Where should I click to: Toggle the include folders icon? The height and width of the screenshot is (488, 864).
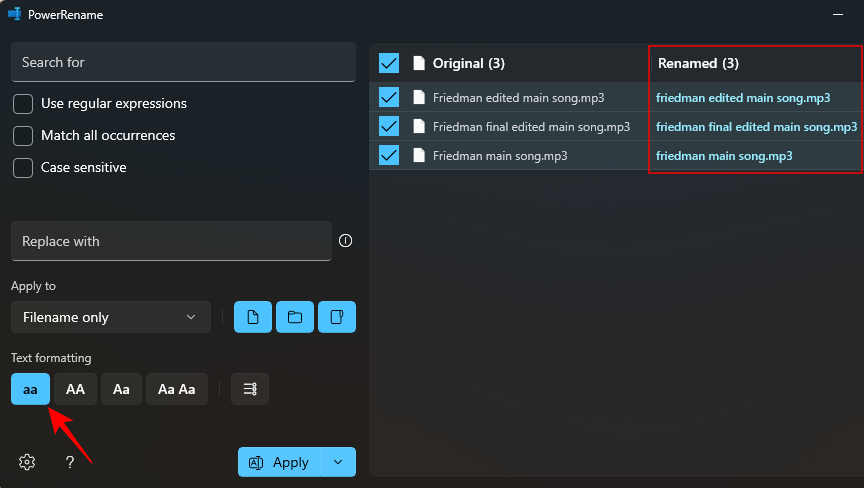tap(295, 317)
